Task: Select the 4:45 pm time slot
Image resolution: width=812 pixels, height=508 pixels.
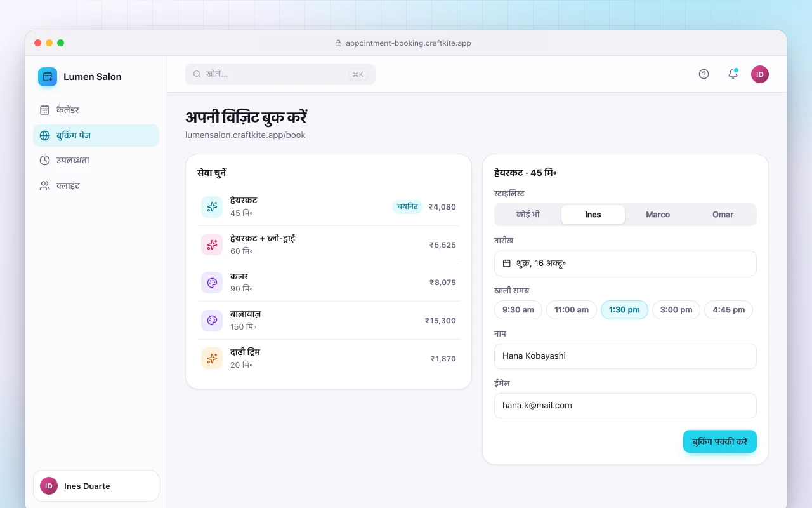Action: pos(729,310)
